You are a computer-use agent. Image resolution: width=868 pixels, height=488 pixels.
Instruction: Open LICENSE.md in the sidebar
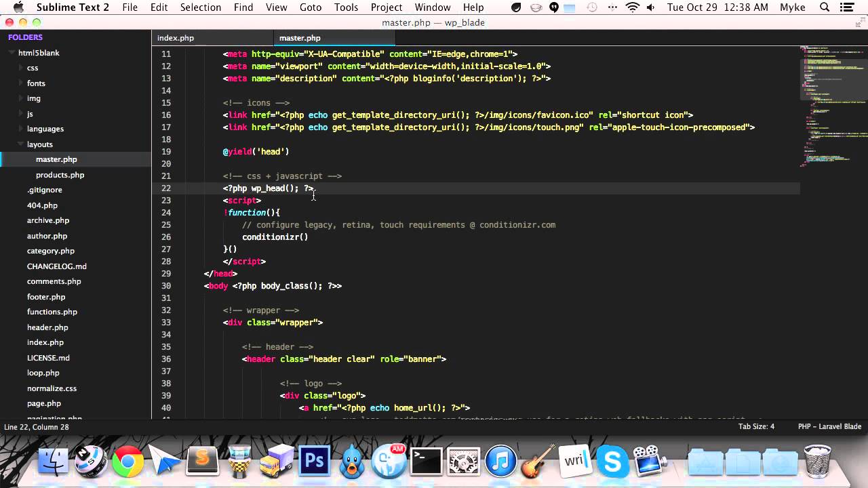48,358
